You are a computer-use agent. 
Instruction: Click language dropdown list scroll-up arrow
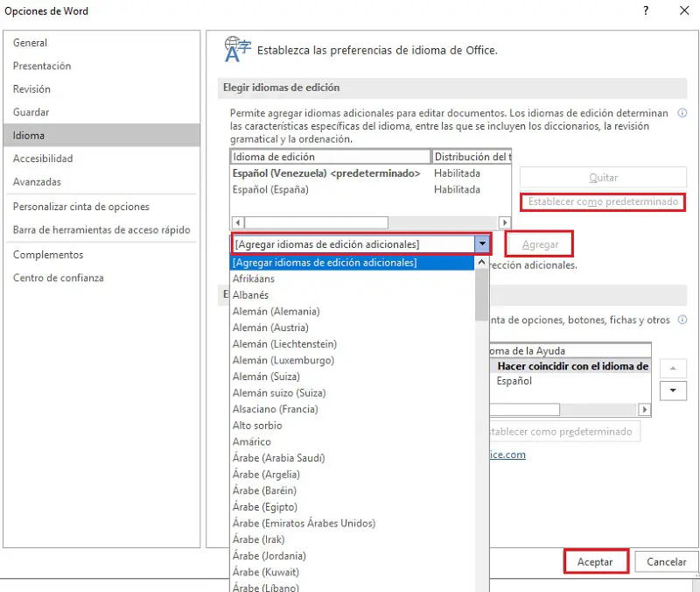481,262
